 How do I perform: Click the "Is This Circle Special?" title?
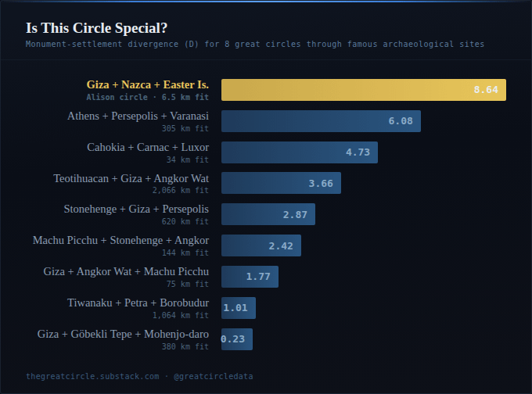(x=97, y=28)
